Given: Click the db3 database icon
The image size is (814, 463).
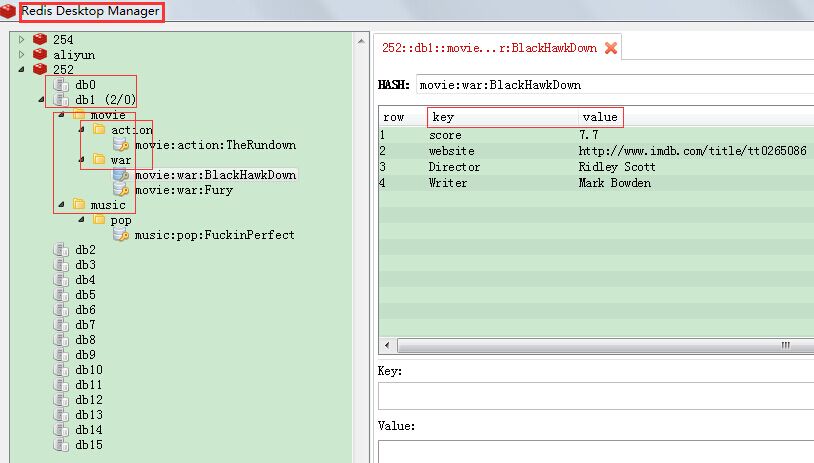Looking at the screenshot, I should point(61,265).
